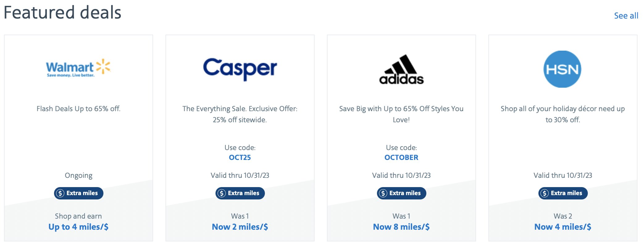Open Save Big adidas deal description
This screenshot has width=644, height=247.
click(401, 114)
